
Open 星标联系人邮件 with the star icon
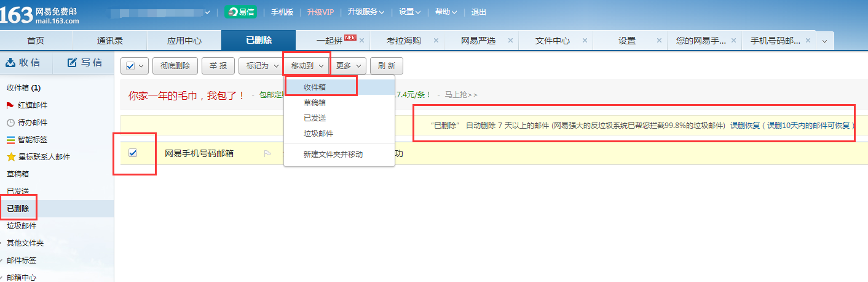10,157
